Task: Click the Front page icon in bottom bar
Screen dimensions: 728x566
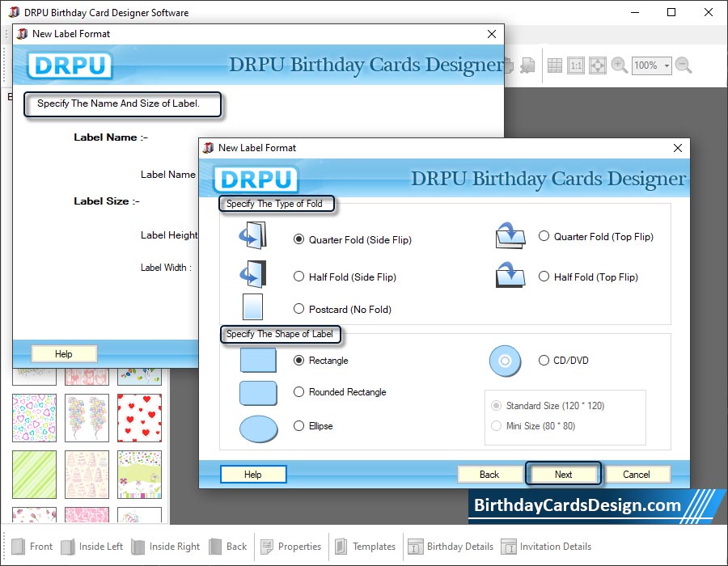Action: 18,547
